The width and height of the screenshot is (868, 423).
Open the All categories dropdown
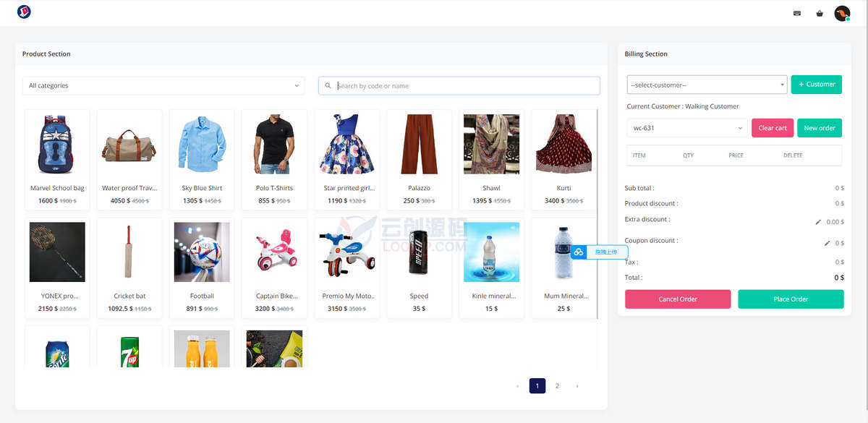coord(163,85)
